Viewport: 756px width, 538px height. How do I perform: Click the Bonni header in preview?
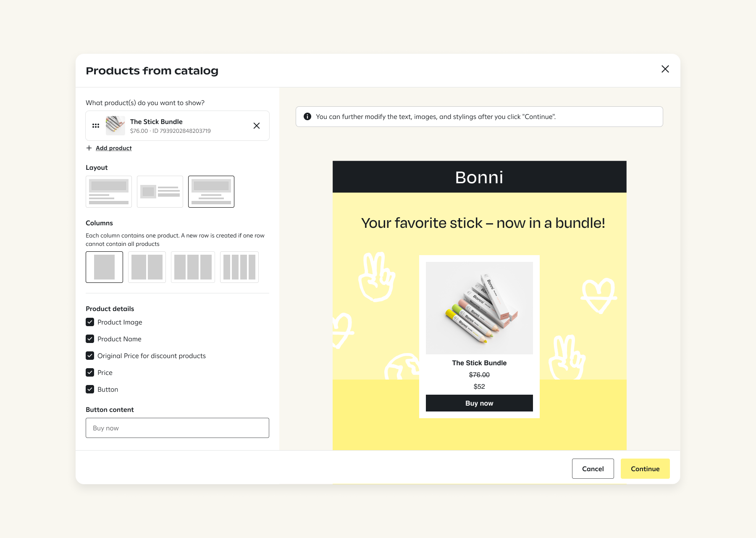coord(479,177)
